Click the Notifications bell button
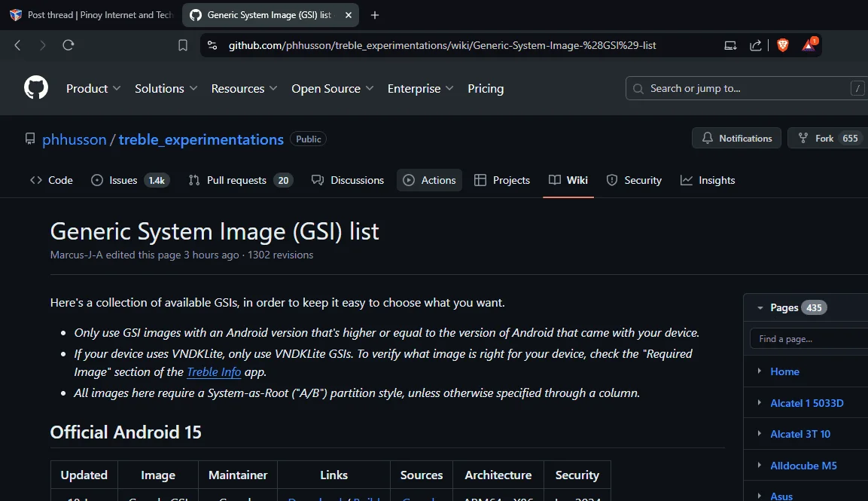Screen dimensions: 868x501 coord(736,138)
